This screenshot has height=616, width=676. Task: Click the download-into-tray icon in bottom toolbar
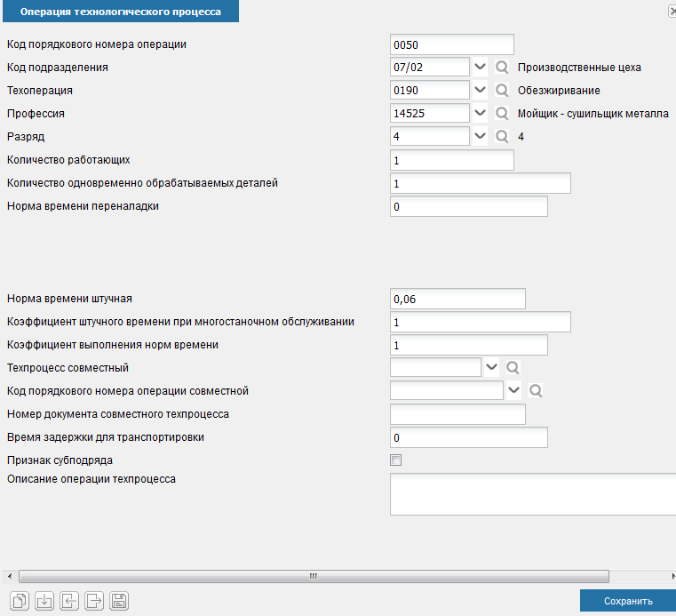tap(44, 601)
